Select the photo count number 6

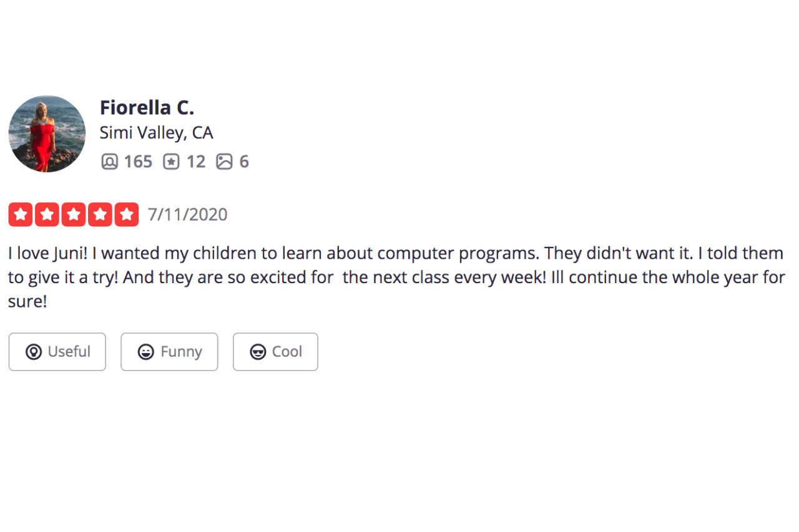pos(244,161)
